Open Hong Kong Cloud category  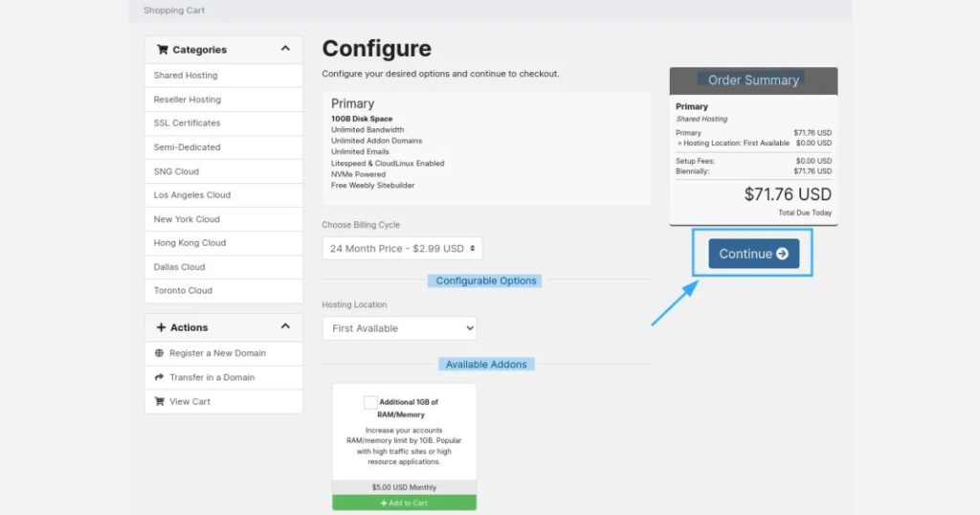coord(189,243)
